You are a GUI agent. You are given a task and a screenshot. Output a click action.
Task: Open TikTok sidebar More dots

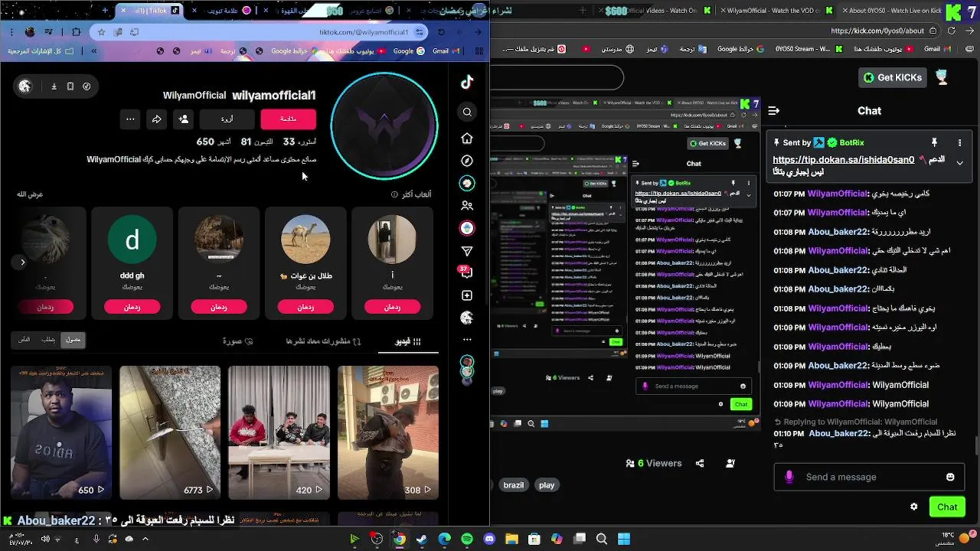pos(467,339)
